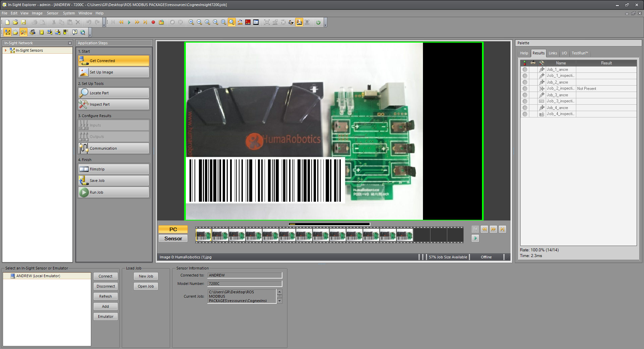Select the Inspect Part step
This screenshot has width=644, height=349.
114,104
